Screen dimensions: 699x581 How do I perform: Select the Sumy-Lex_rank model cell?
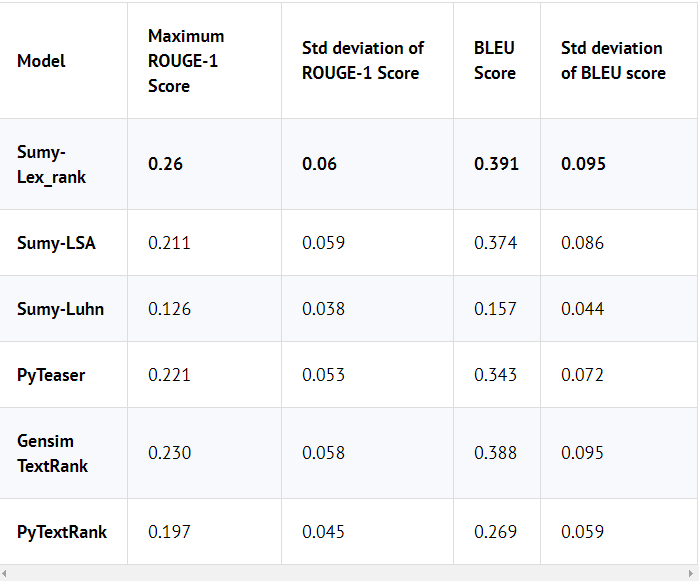pos(52,164)
